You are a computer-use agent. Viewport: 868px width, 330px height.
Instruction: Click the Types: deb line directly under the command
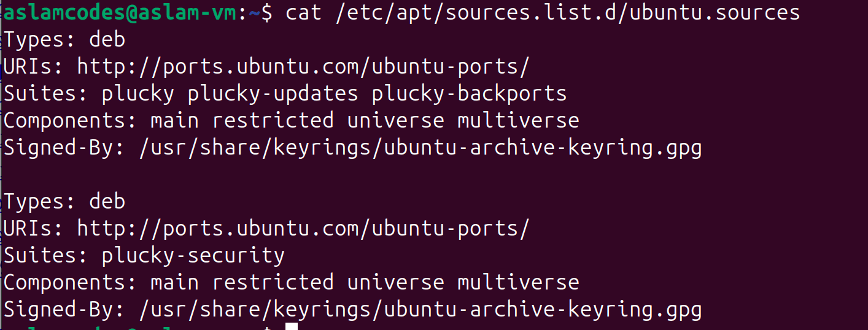(64, 39)
